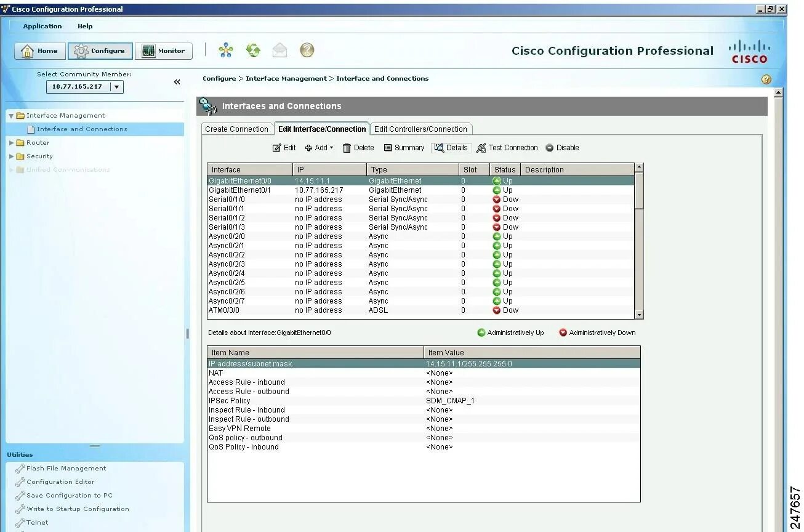Click the Interfaces and Connections header icon

coord(209,106)
